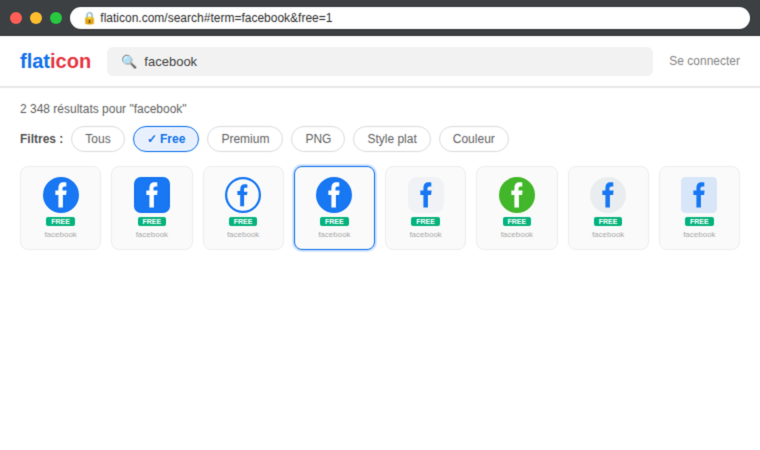The height and width of the screenshot is (450, 760).
Task: Select the blue rounded-square Facebook icon
Action: (152, 195)
